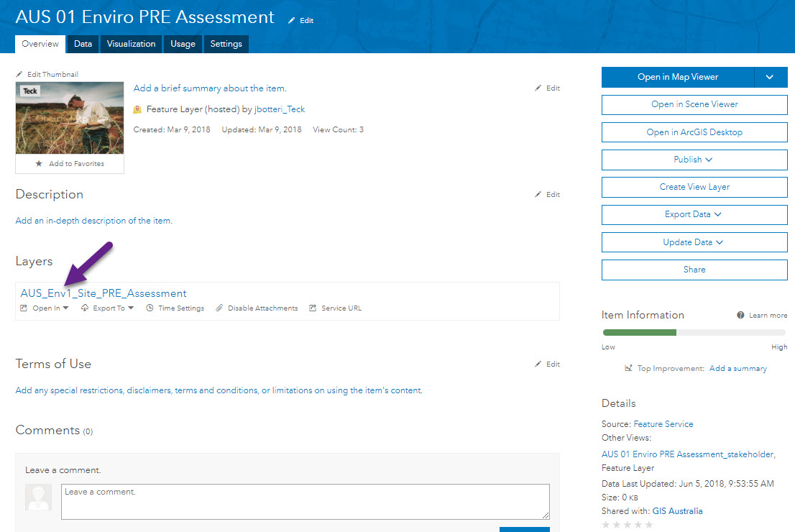Click the Learn more question mark icon

click(740, 315)
